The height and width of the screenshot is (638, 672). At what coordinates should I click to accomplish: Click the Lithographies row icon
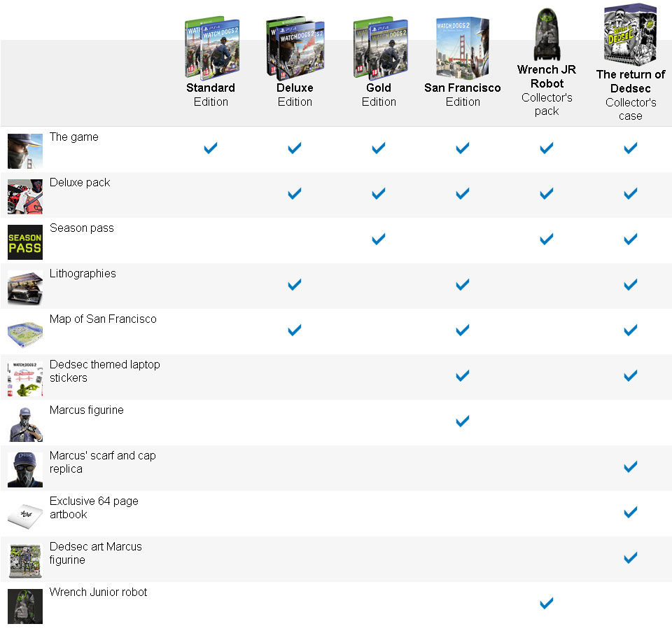tap(24, 288)
